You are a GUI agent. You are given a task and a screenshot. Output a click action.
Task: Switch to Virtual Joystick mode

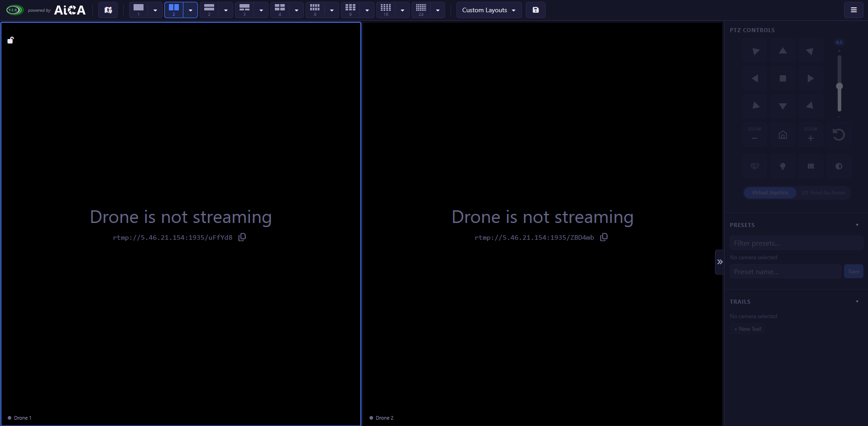[x=770, y=193]
